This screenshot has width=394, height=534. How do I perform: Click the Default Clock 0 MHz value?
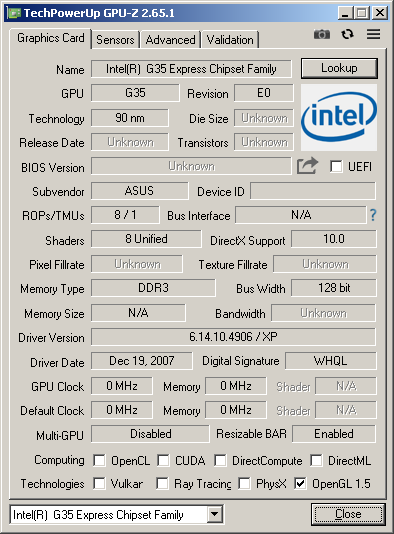pos(122,410)
